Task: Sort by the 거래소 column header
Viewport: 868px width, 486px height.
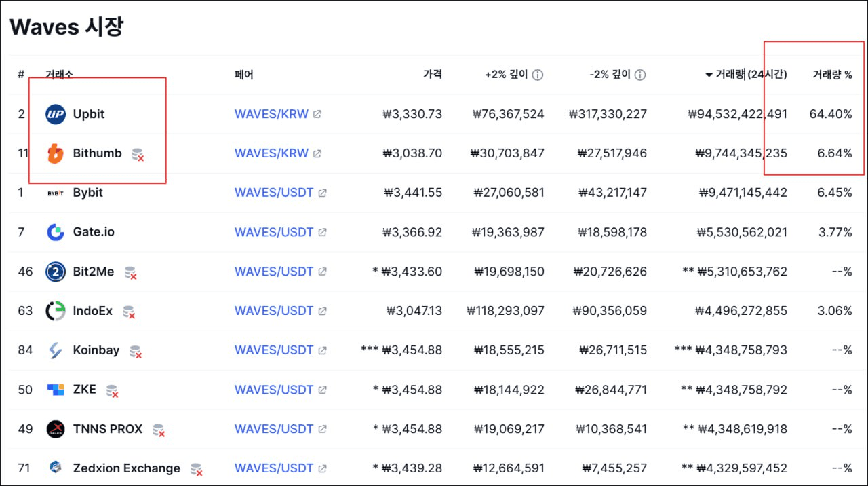Action: coord(60,74)
